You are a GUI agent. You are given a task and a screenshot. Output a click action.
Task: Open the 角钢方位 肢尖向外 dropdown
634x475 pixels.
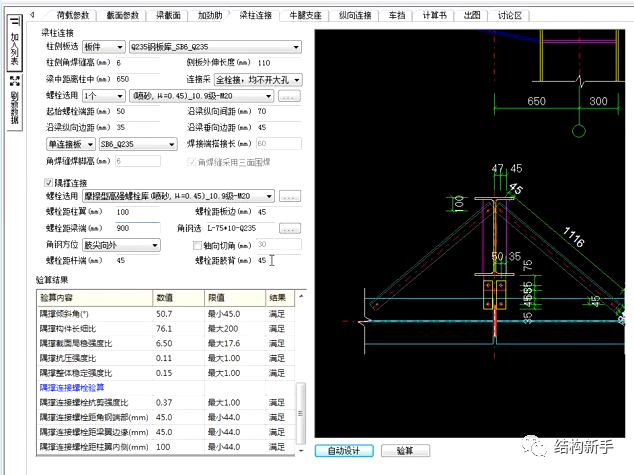click(121, 245)
